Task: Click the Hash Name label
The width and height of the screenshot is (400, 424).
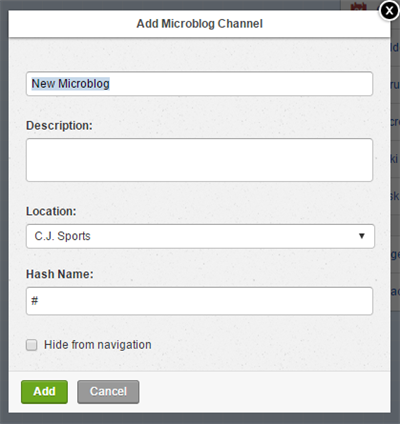Action: 60,274
